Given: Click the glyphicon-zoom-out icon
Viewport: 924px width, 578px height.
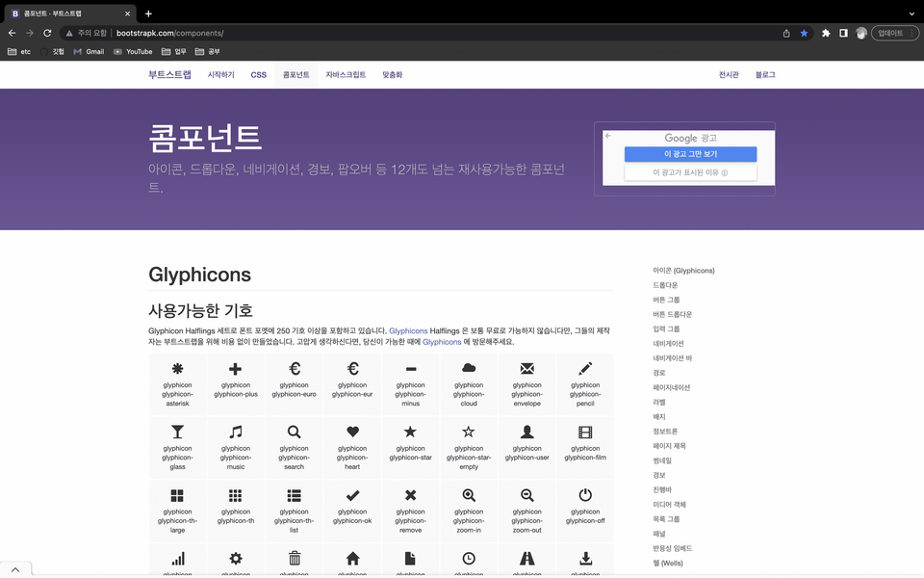Looking at the screenshot, I should (526, 495).
